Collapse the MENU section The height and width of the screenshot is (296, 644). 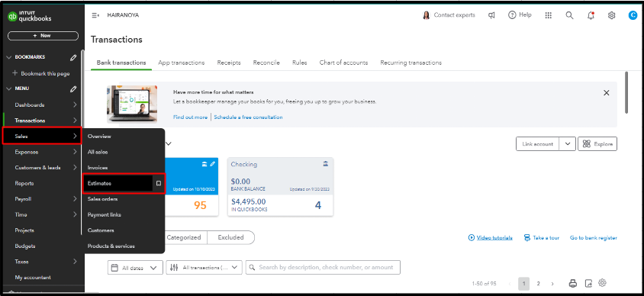point(9,88)
